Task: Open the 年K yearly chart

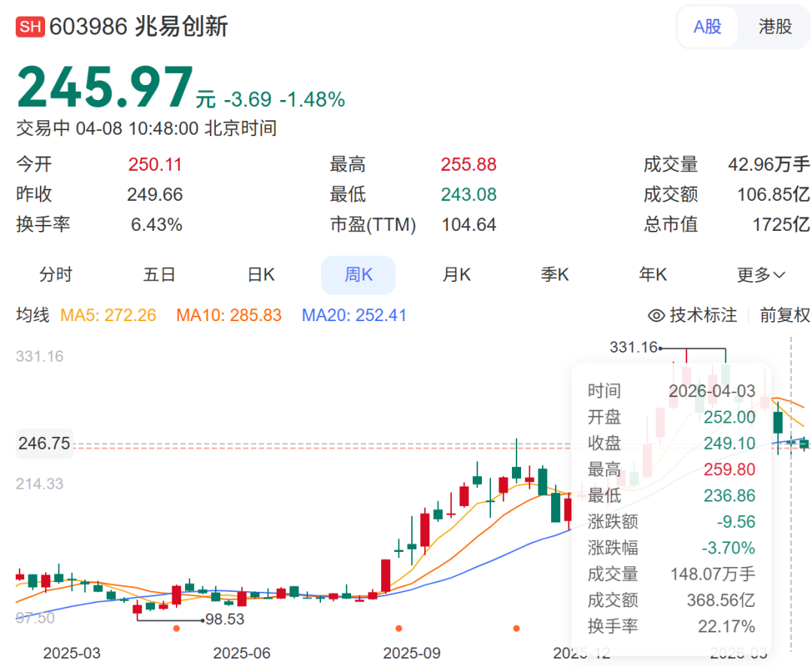Action: coord(652,274)
